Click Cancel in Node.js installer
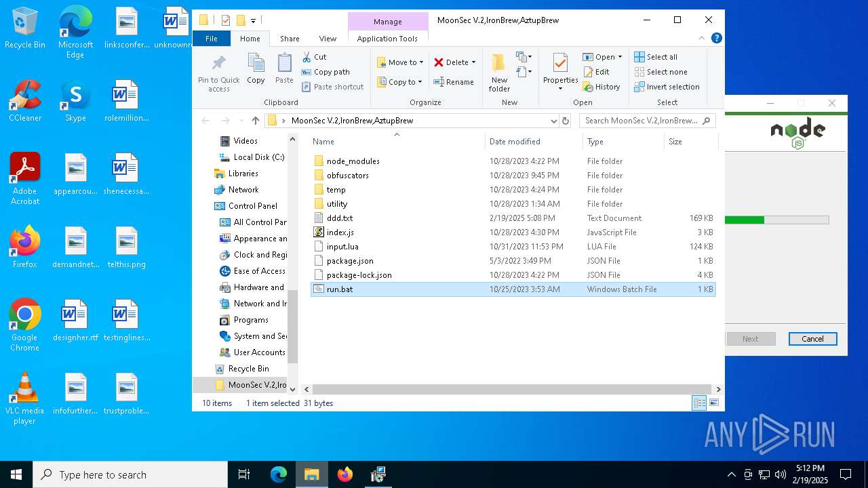 click(x=812, y=339)
